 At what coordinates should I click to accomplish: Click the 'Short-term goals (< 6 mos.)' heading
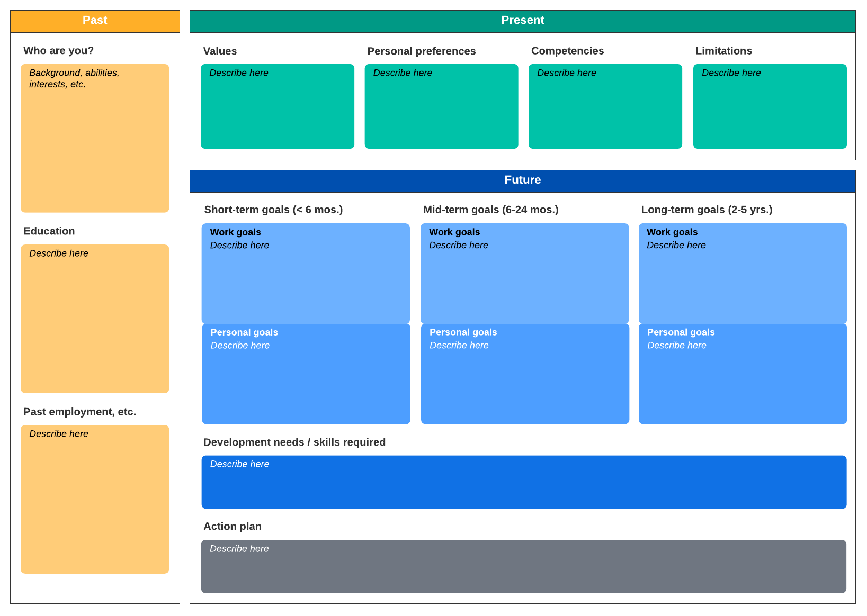(x=273, y=210)
